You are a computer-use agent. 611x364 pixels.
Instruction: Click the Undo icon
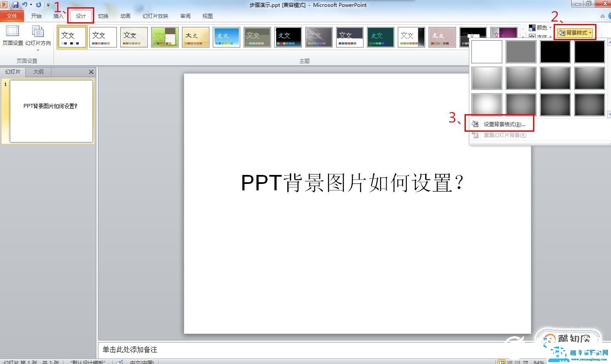(26, 4)
